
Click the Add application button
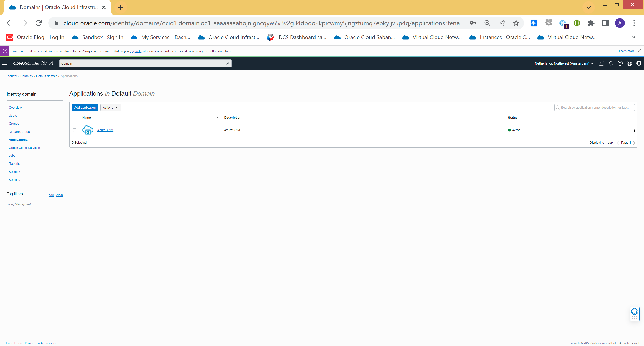(x=85, y=108)
